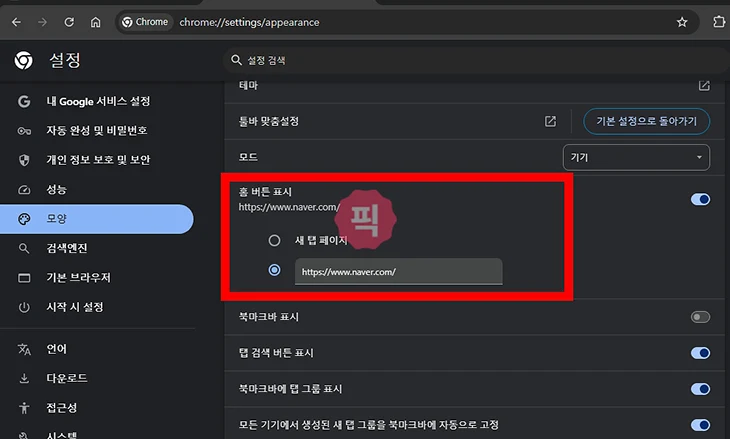Click the key icon for passwords
The image size is (730, 439).
[x=24, y=131]
